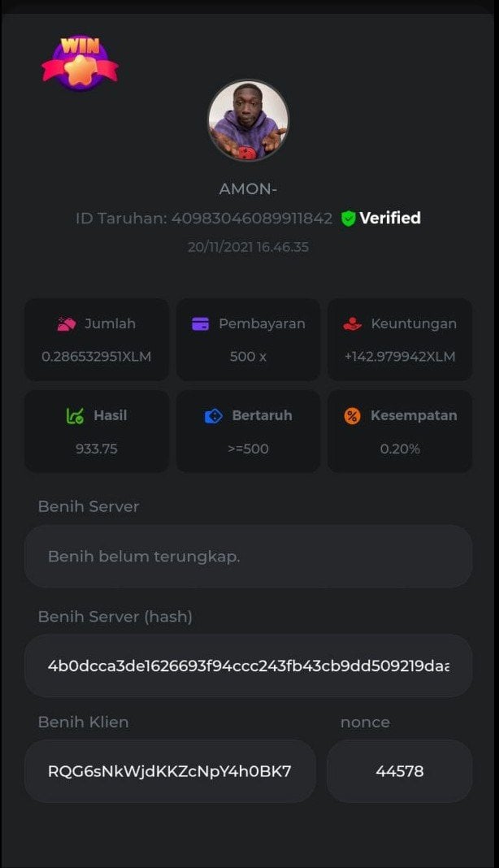
Task: Click the blue Bertaruh tag icon
Action: [214, 415]
